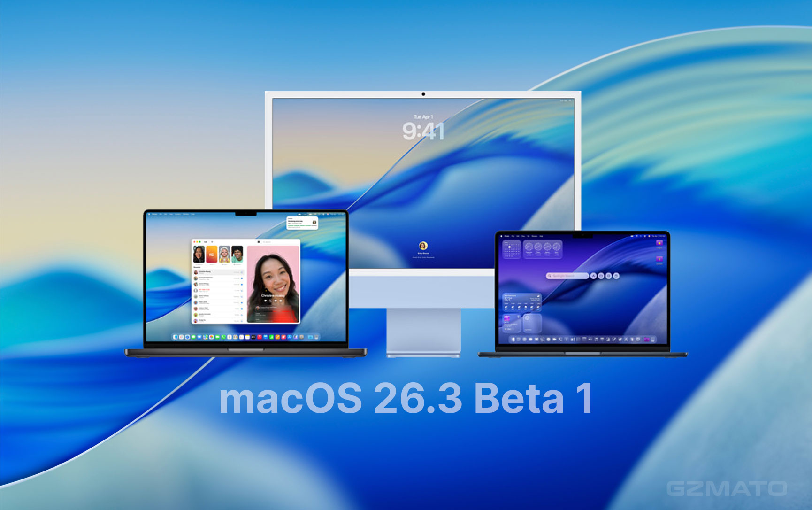This screenshot has width=812, height=510.
Task: Click the notification banner on the left MacBook
Action: (302, 223)
